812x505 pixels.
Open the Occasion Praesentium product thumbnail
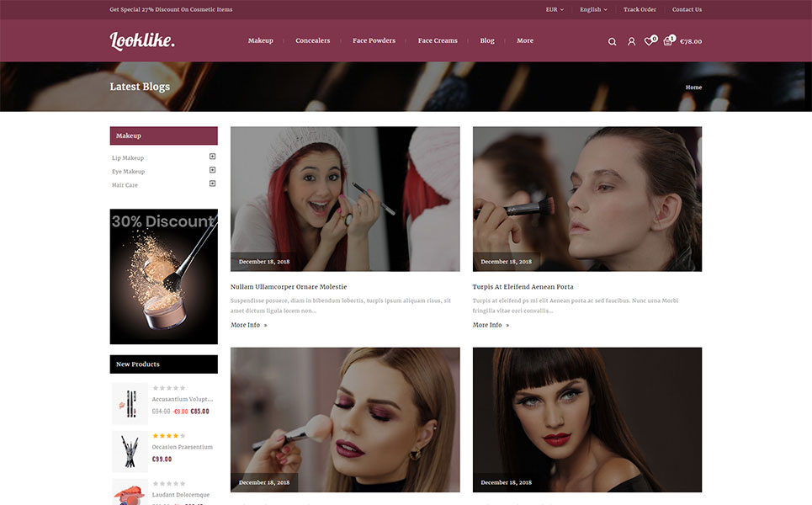tap(130, 451)
